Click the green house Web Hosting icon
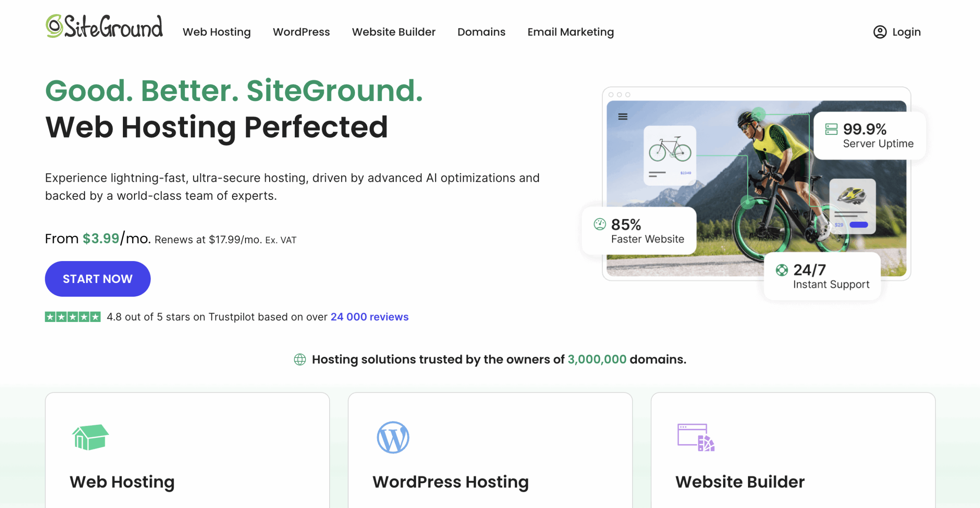This screenshot has width=980, height=508. click(90, 437)
